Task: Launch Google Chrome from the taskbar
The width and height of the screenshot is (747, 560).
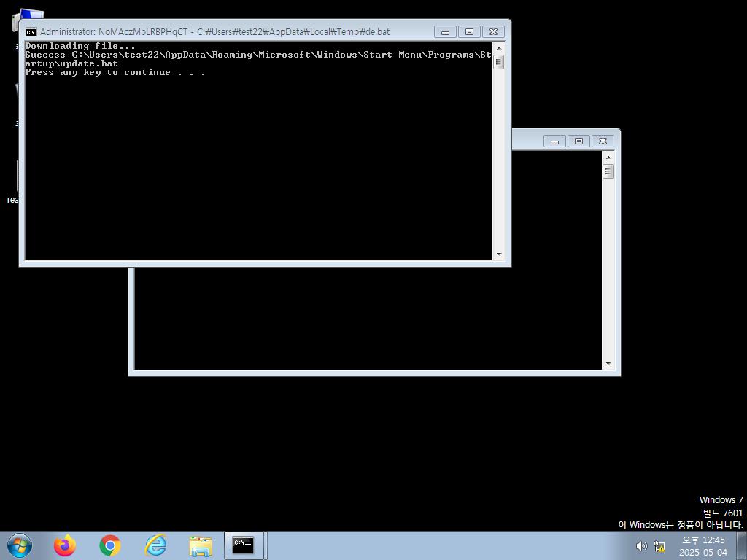Action: tap(110, 545)
